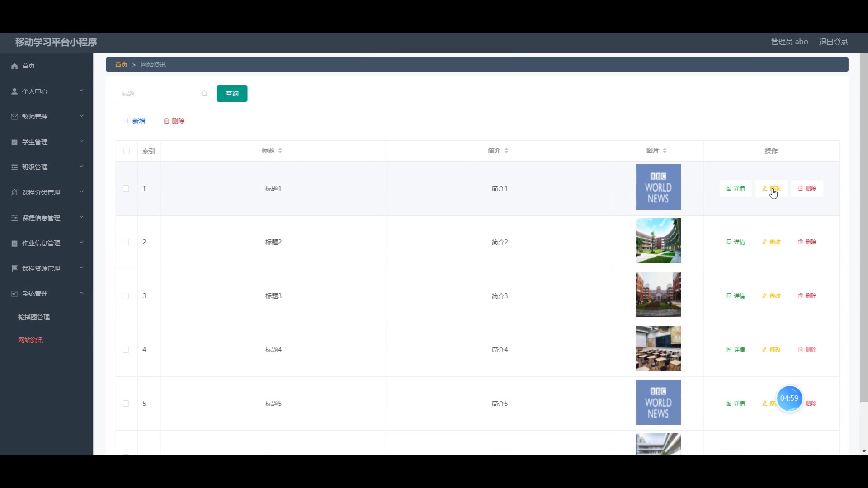Viewport: 868px width, 488px height.
Task: Click the 教师管理 envelope icon
Action: (x=14, y=117)
